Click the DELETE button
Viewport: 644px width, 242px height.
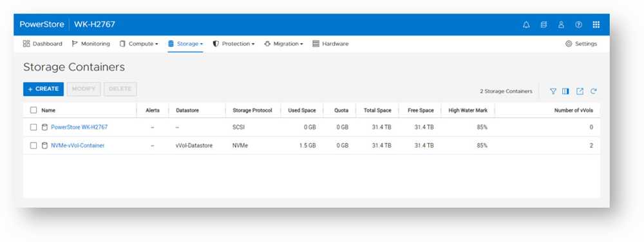pyautogui.click(x=120, y=89)
